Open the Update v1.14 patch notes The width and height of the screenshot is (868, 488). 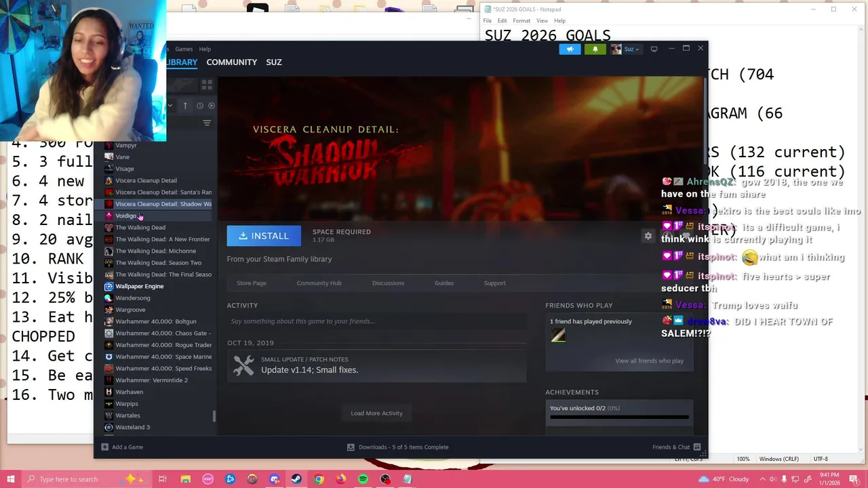pos(376,365)
